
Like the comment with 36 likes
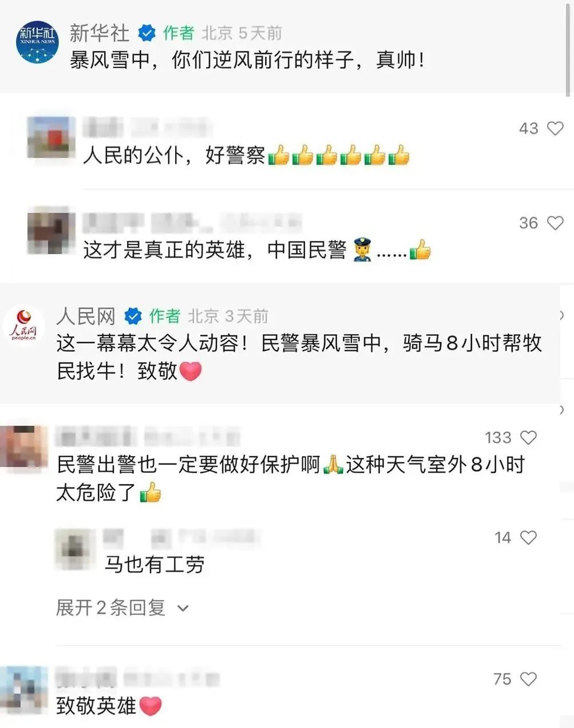point(555,223)
